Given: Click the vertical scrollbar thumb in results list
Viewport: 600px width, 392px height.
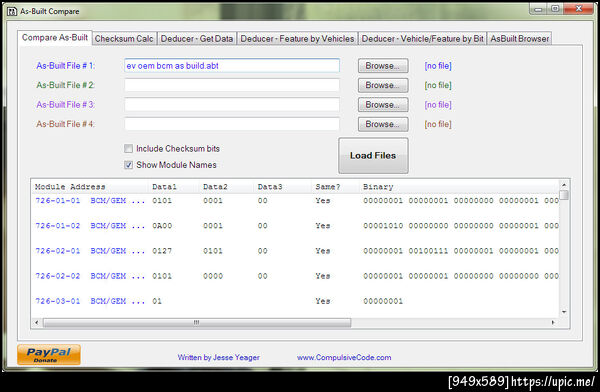Looking at the screenshot, I should tap(564, 195).
